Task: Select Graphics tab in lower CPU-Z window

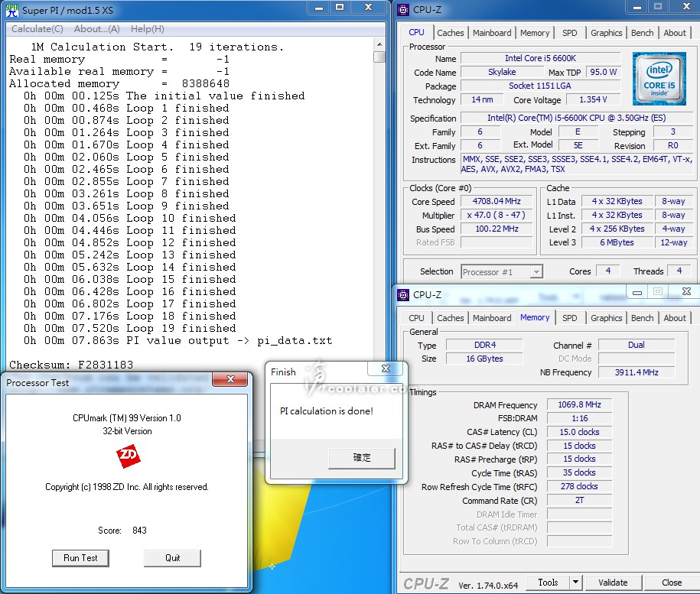Action: pyautogui.click(x=606, y=318)
